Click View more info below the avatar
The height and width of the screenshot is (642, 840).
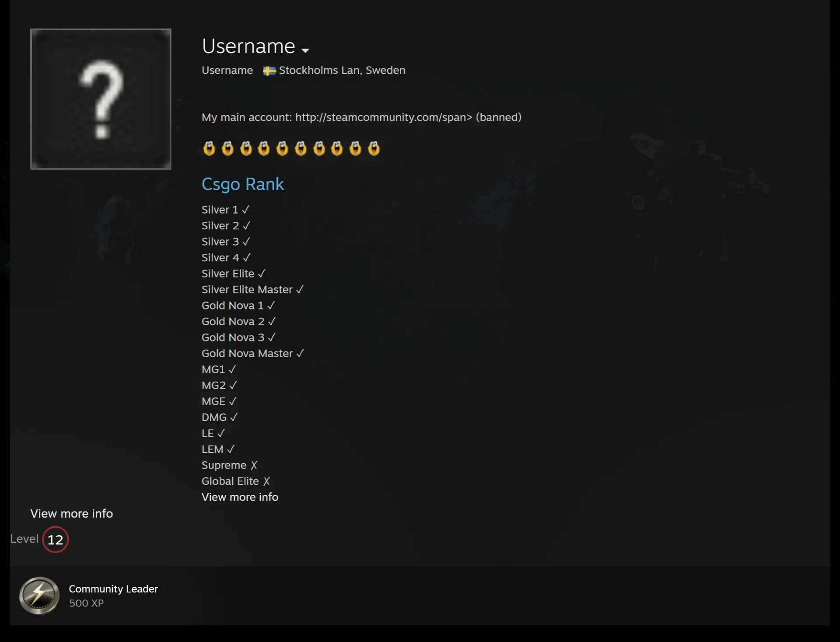[x=72, y=514]
